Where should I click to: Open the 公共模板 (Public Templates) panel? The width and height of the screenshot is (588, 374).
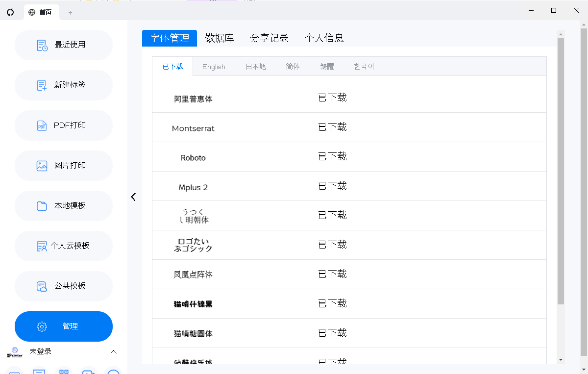tap(42, 286)
